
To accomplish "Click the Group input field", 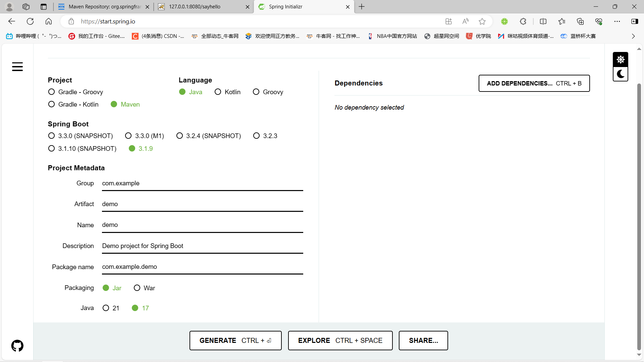I will 203,183.
